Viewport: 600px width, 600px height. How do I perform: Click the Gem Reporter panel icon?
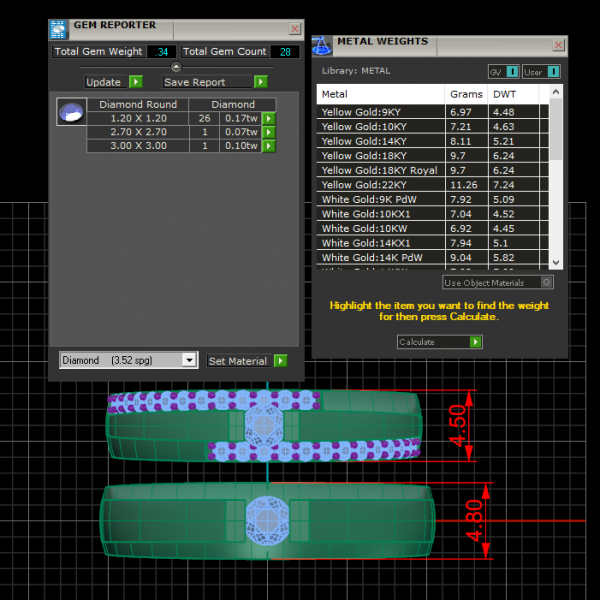click(58, 28)
